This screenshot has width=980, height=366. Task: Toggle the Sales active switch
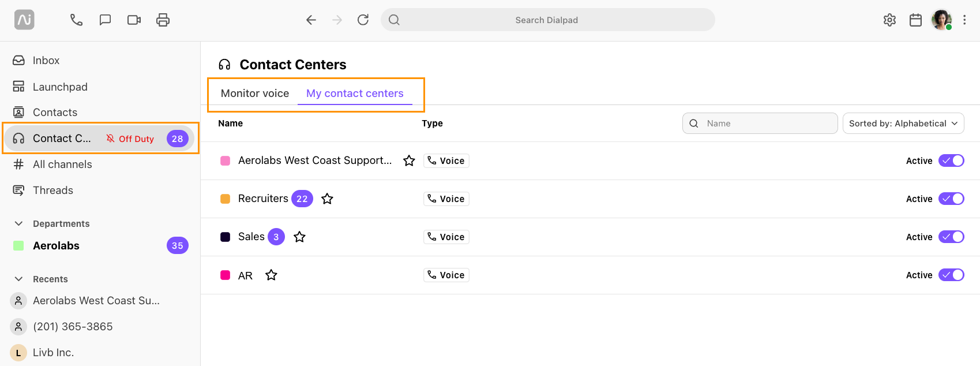pos(951,237)
